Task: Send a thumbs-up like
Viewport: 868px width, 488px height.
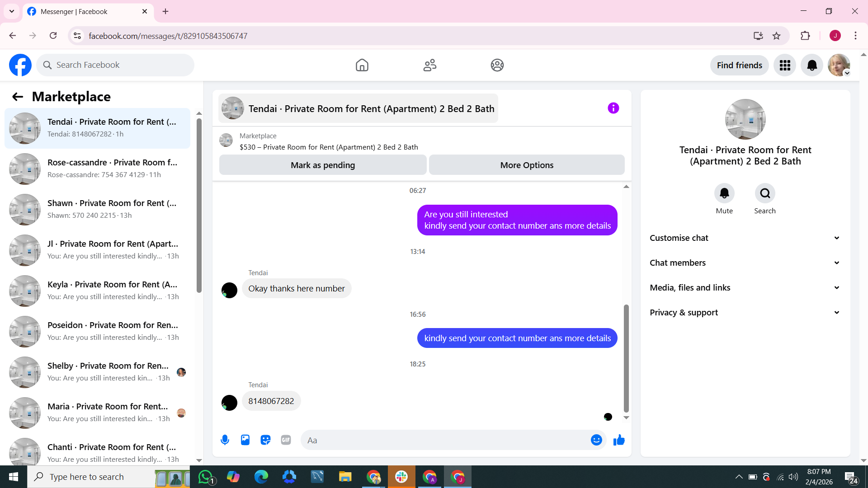Action: (619, 440)
